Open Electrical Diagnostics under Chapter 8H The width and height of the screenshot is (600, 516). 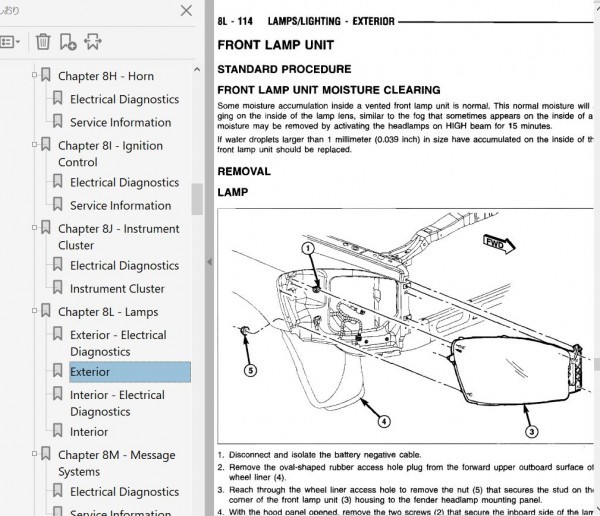pos(124,100)
